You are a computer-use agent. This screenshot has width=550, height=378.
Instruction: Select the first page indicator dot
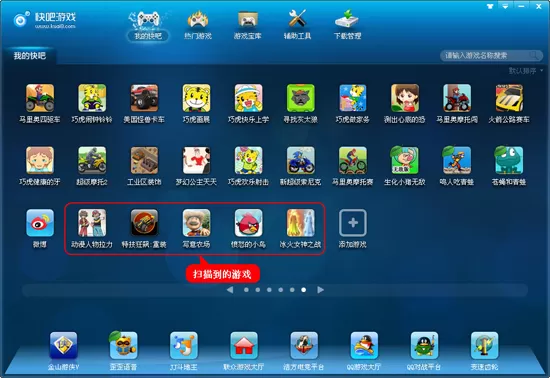coord(246,290)
